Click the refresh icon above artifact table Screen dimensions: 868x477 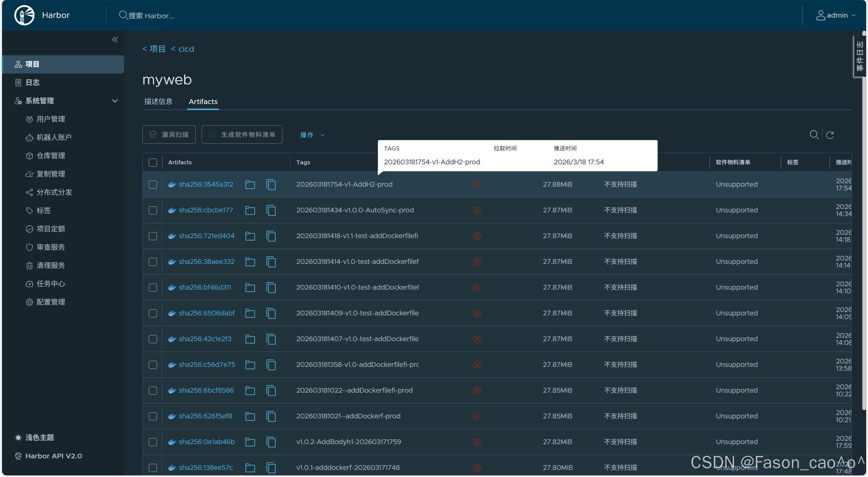pos(830,135)
